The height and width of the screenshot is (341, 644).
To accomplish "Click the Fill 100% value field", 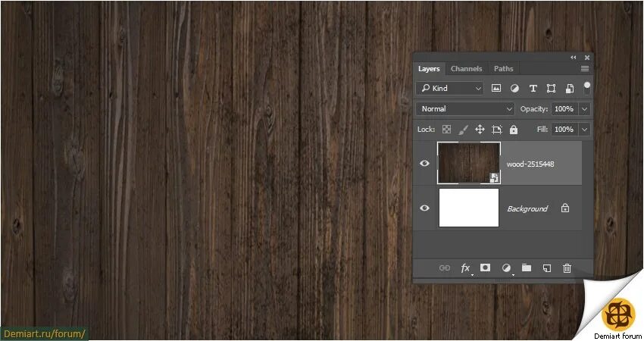I will click(x=564, y=130).
